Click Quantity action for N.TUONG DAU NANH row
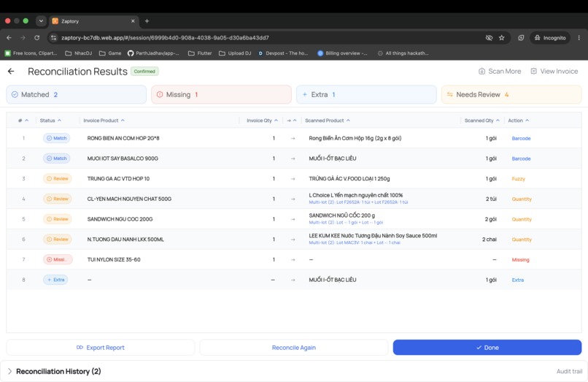This screenshot has width=588, height=382. (522, 240)
